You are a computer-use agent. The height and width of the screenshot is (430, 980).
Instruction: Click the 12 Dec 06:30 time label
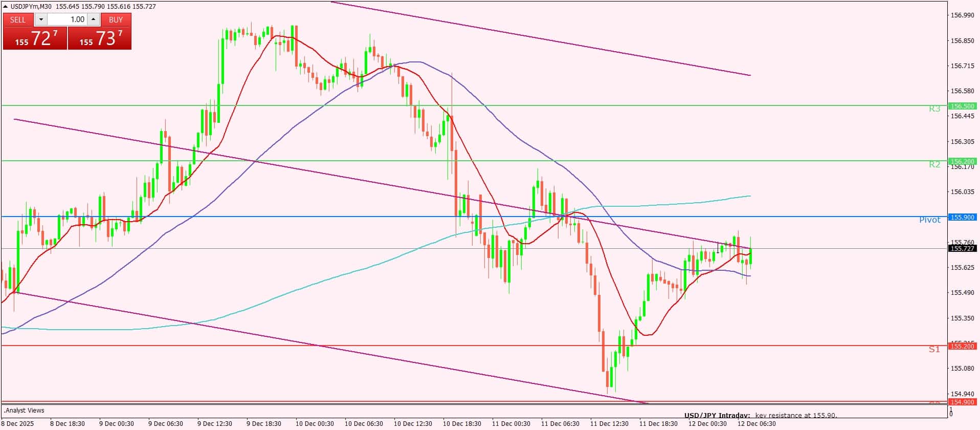(756, 423)
